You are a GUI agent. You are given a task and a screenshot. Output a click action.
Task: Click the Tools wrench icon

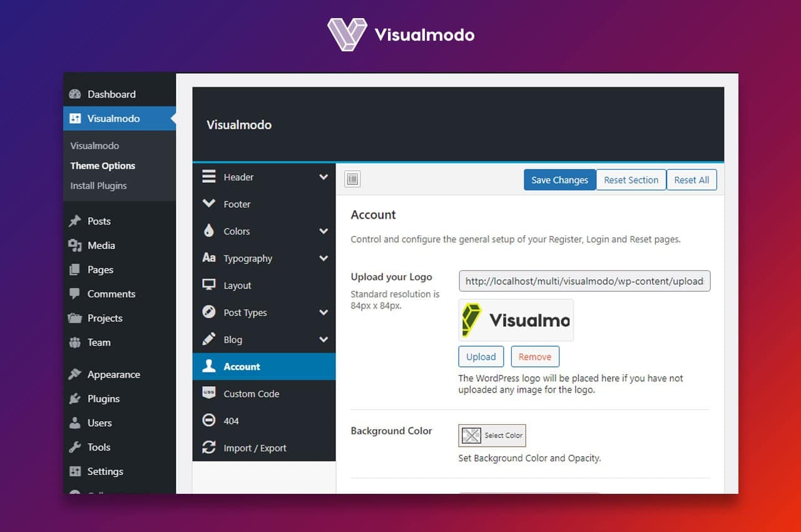pyautogui.click(x=75, y=447)
